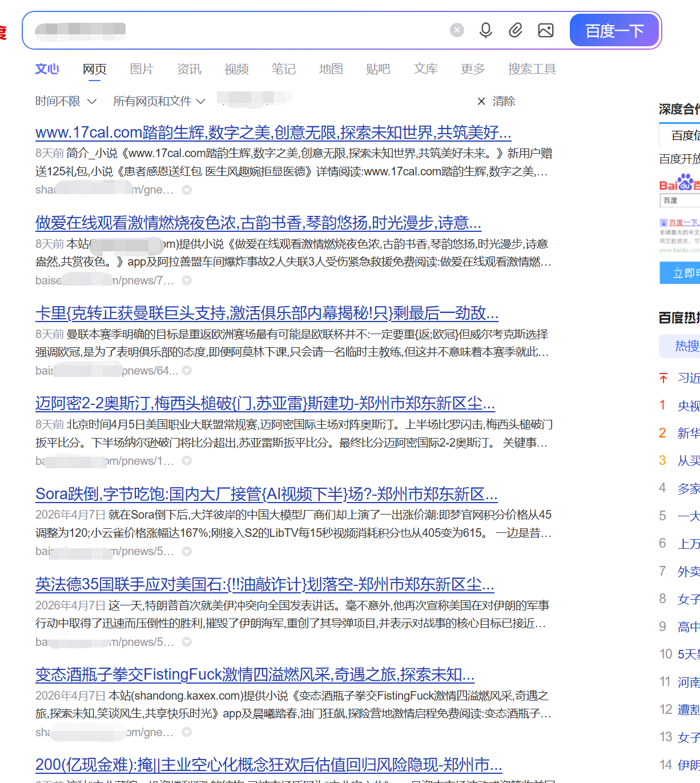Viewport: 700px width, 783px height.
Task: Open the 地图 tab
Action: click(x=331, y=69)
